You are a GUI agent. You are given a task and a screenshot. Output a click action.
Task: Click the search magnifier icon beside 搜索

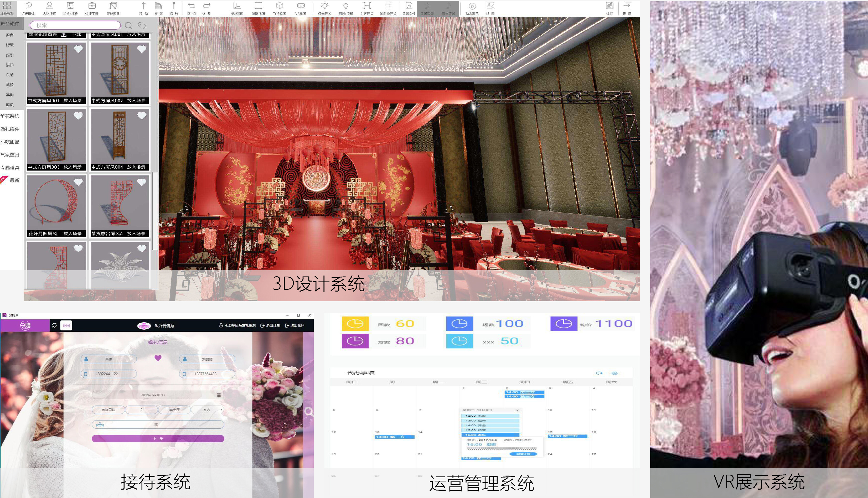pos(128,25)
